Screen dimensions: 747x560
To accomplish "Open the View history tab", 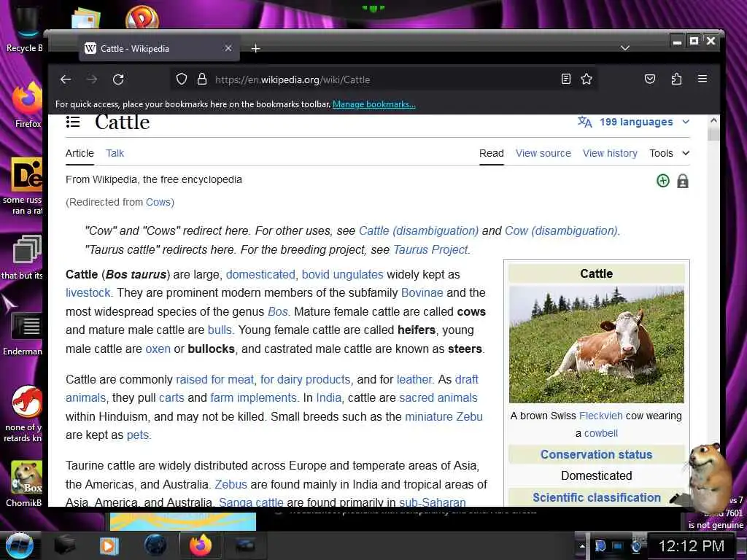I will click(610, 153).
